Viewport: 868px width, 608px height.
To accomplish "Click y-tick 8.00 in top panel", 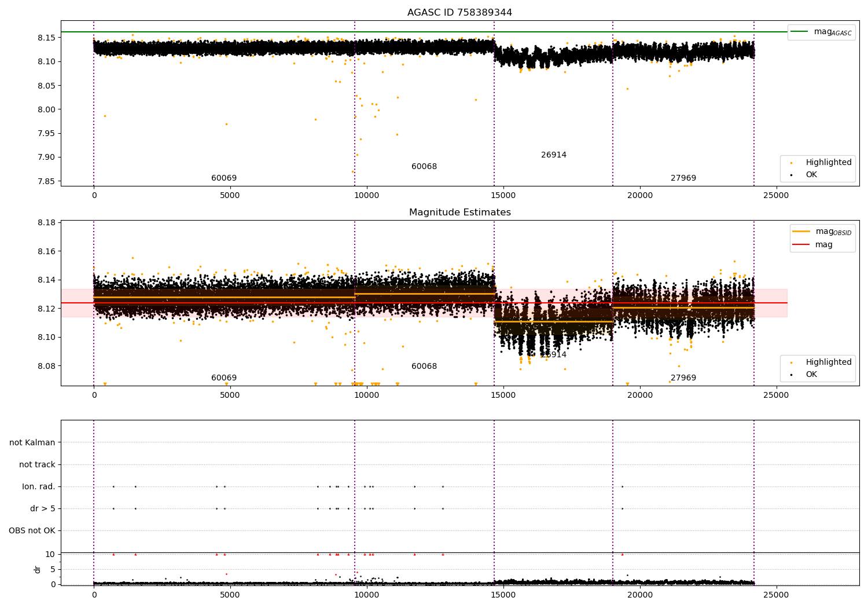I will tap(46, 109).
